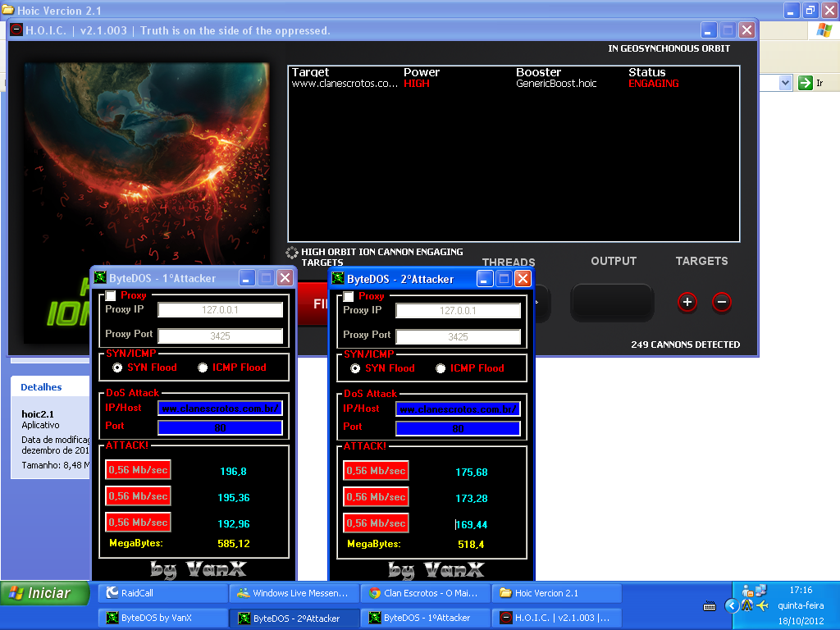The width and height of the screenshot is (840, 630).
Task: Remove a target with the minus button
Action: pos(722,302)
